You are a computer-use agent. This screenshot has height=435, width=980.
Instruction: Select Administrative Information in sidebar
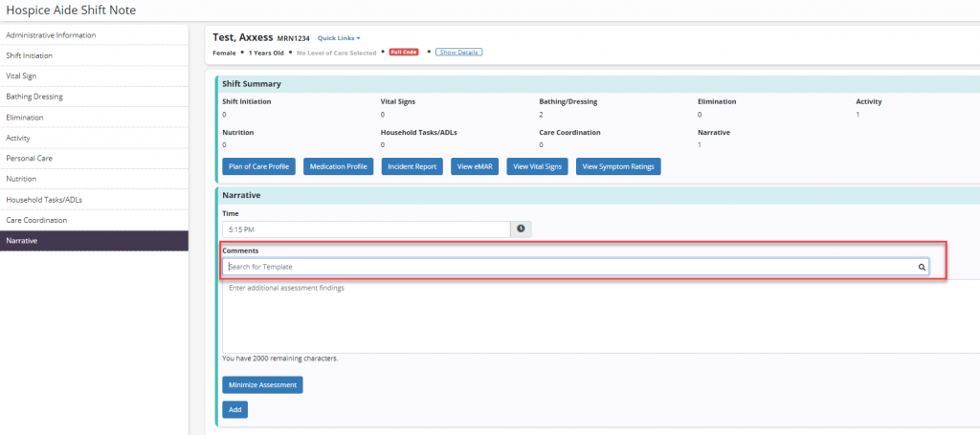click(94, 35)
